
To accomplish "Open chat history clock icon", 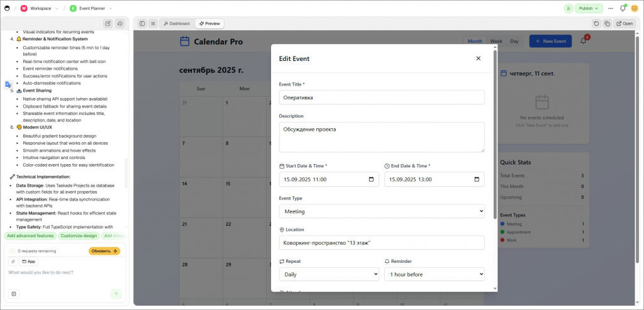I will click(x=119, y=24).
